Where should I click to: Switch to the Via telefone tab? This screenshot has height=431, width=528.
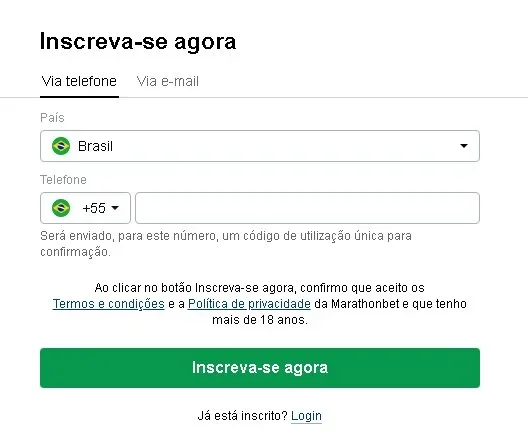pos(79,81)
